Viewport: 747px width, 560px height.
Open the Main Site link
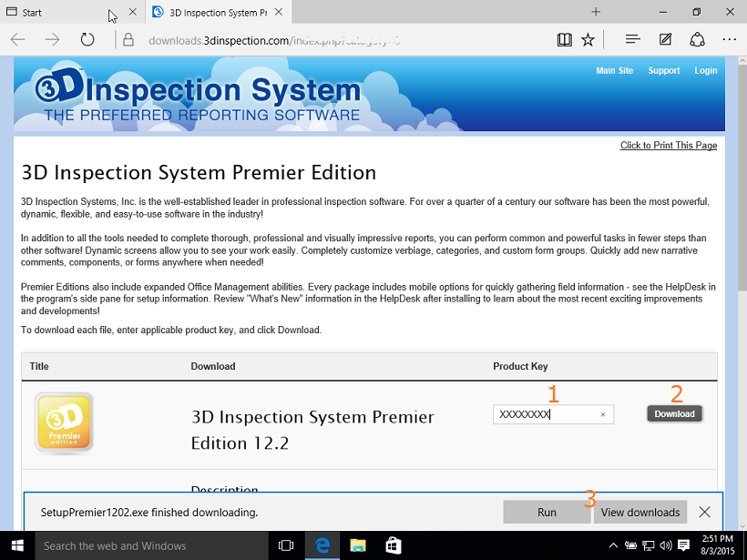(x=615, y=70)
